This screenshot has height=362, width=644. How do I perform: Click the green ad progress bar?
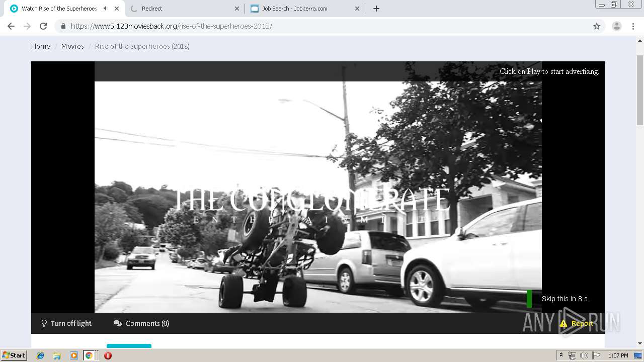[x=529, y=299]
